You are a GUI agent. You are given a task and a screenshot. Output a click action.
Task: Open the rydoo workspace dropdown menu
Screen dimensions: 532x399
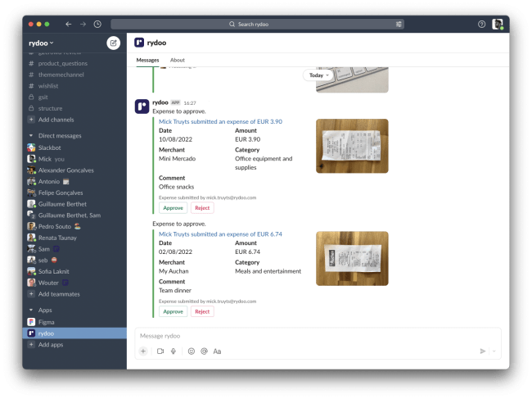click(x=41, y=43)
